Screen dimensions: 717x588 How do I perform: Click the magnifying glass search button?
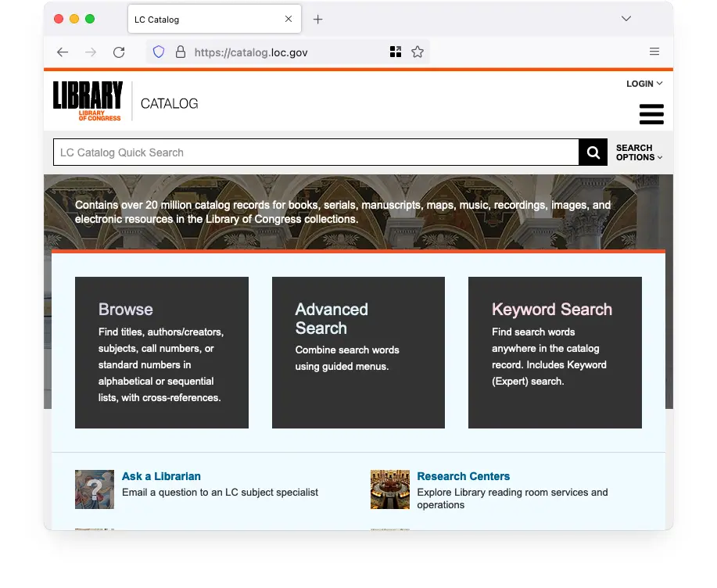(x=593, y=152)
